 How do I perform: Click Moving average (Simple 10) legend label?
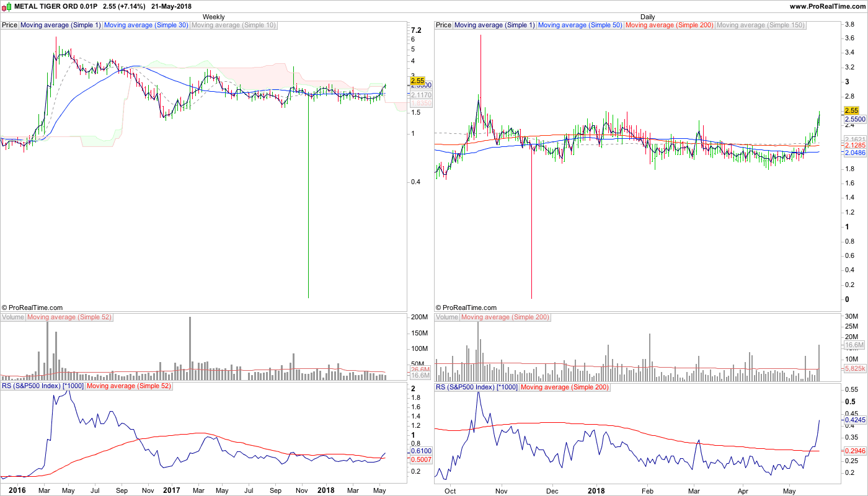[234, 25]
